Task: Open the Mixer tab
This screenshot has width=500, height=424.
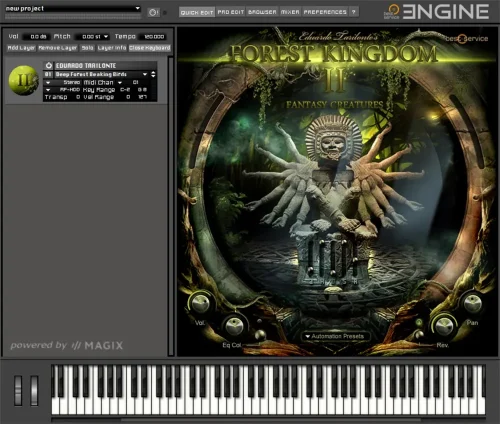Action: 290,12
